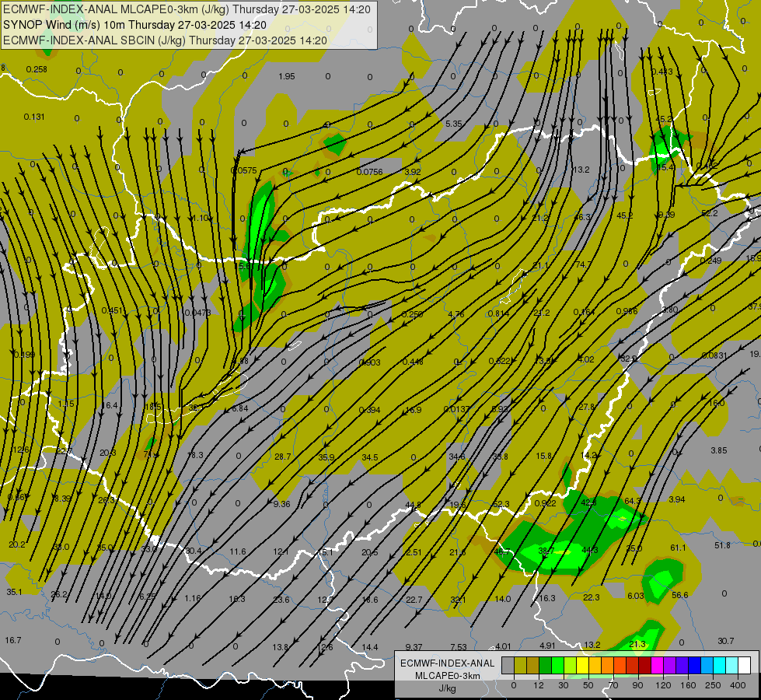
Task: Pick the white swatch at legend end
Action: [745, 665]
